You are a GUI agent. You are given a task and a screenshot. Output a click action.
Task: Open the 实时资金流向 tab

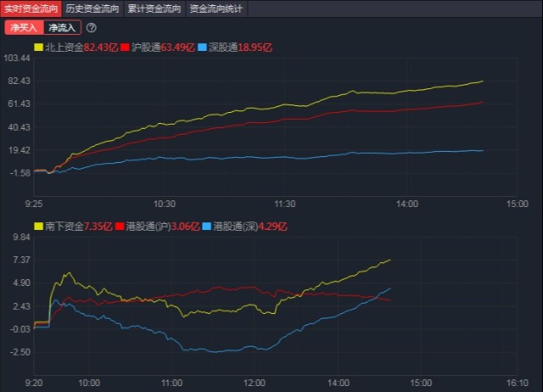(x=31, y=8)
